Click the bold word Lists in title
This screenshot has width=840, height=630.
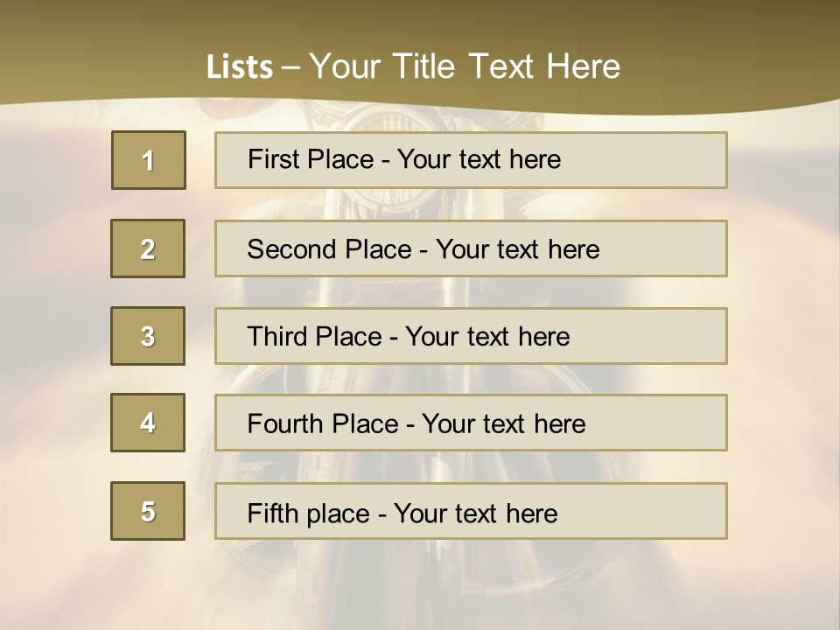tap(240, 67)
